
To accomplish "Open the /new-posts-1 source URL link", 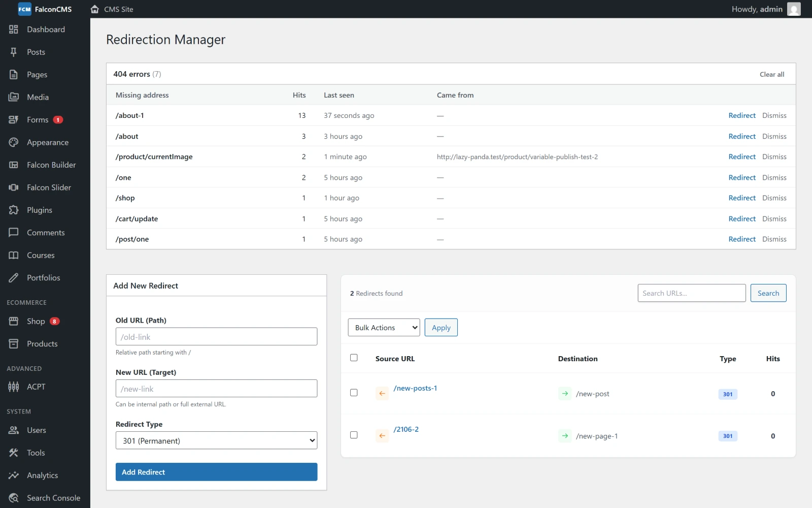I will 415,388.
